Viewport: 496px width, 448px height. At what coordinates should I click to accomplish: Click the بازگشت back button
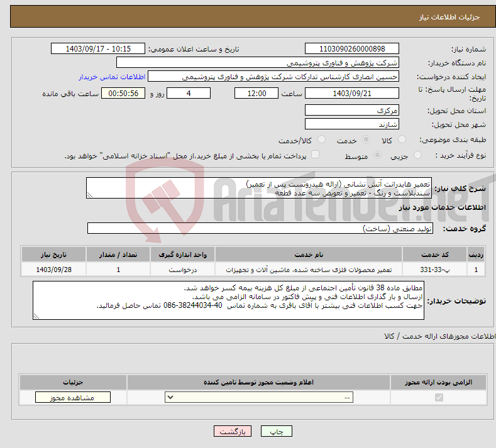[x=233, y=431]
